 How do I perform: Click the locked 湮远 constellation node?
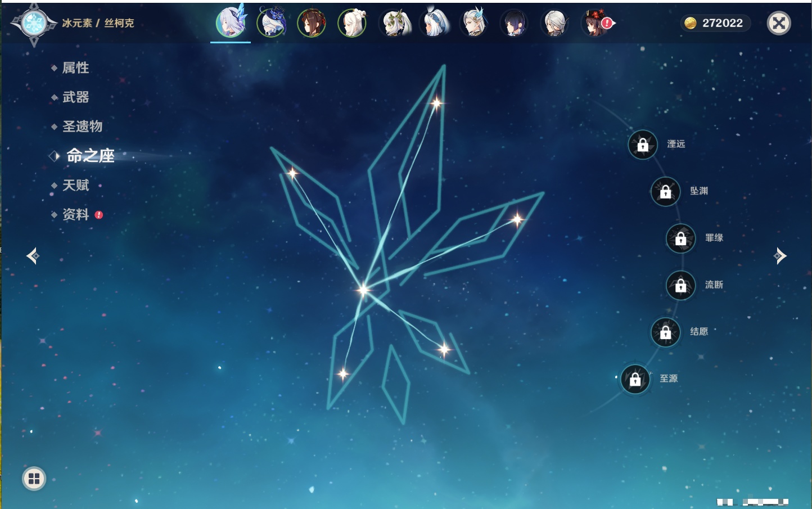coord(643,145)
